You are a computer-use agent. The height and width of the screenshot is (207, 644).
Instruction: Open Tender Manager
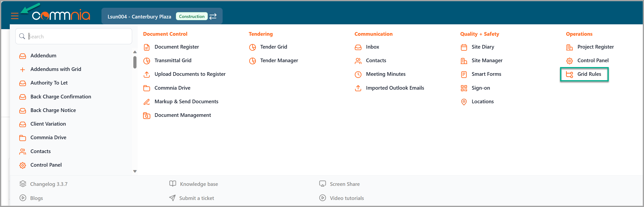point(279,60)
